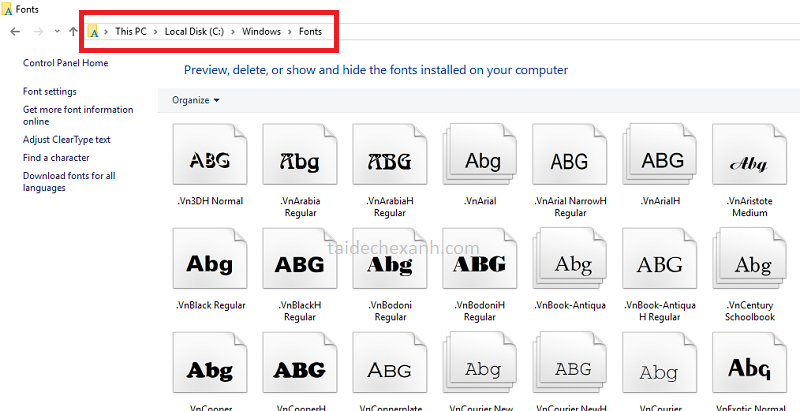Open the .VnBook-Antiqua font family icon
The image size is (800, 411).
pyautogui.click(x=569, y=259)
